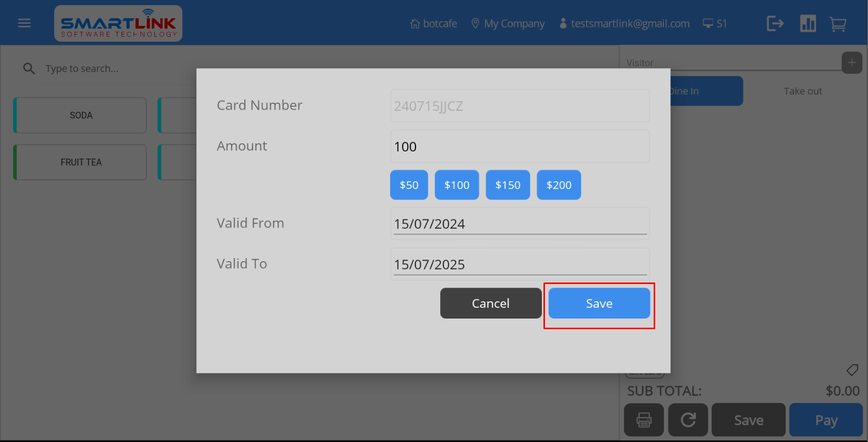Image resolution: width=868 pixels, height=442 pixels.
Task: Click the refresh order icon
Action: [688, 420]
